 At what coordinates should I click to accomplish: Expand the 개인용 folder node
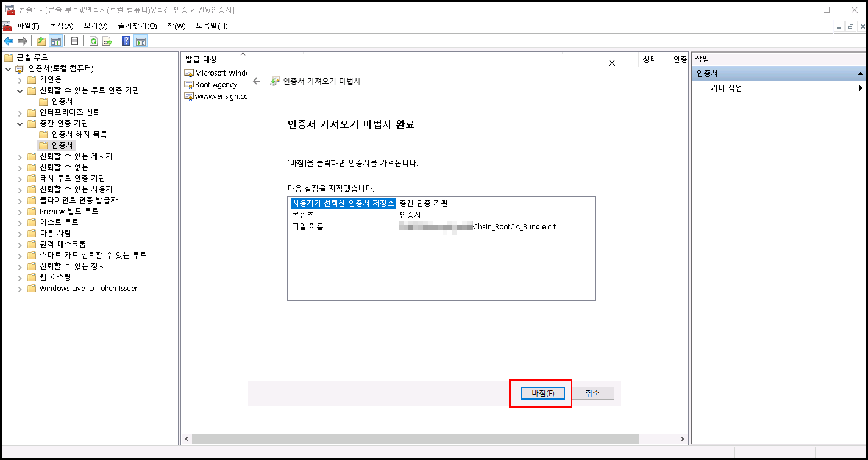click(21, 80)
